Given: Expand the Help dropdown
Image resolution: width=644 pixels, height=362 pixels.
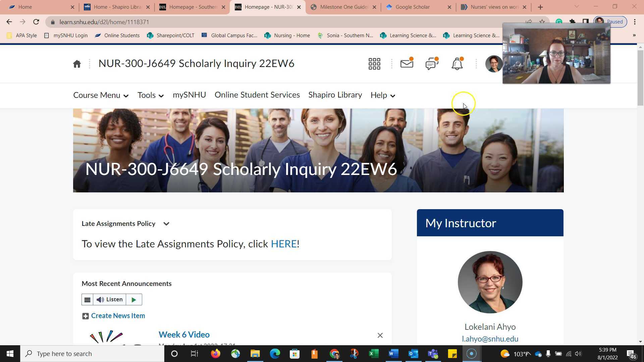Looking at the screenshot, I should 383,95.
